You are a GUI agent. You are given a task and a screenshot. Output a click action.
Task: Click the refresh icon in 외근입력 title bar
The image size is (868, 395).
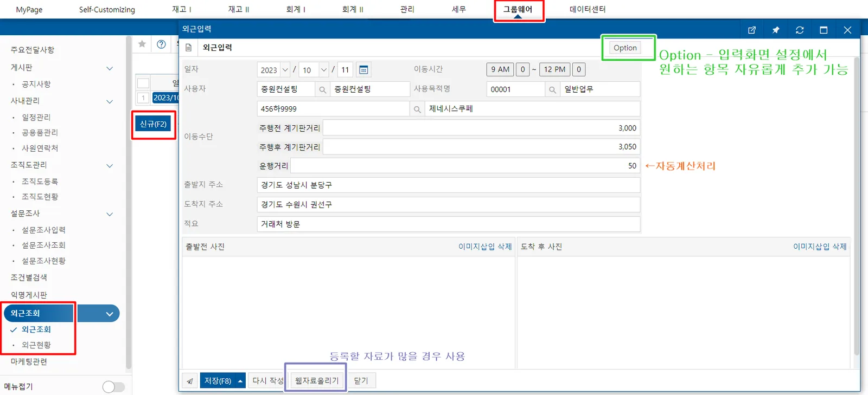(800, 30)
